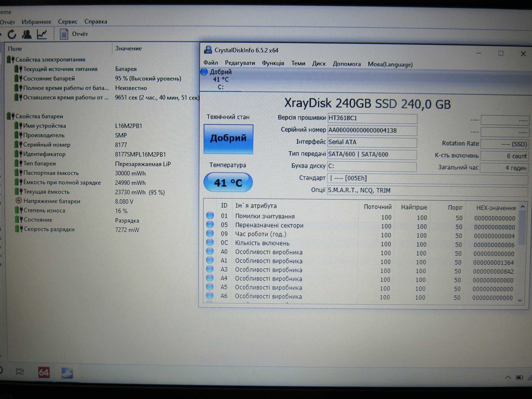The width and height of the screenshot is (532, 399).
Task: Open the AIDA64 red 64 taskbar icon
Action: [x=44, y=372]
